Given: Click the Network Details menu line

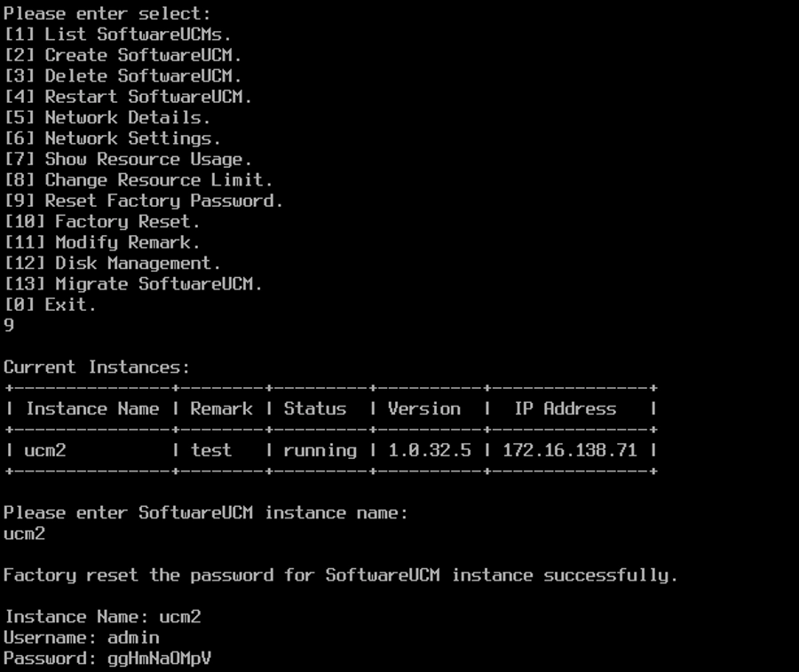Looking at the screenshot, I should tap(107, 118).
